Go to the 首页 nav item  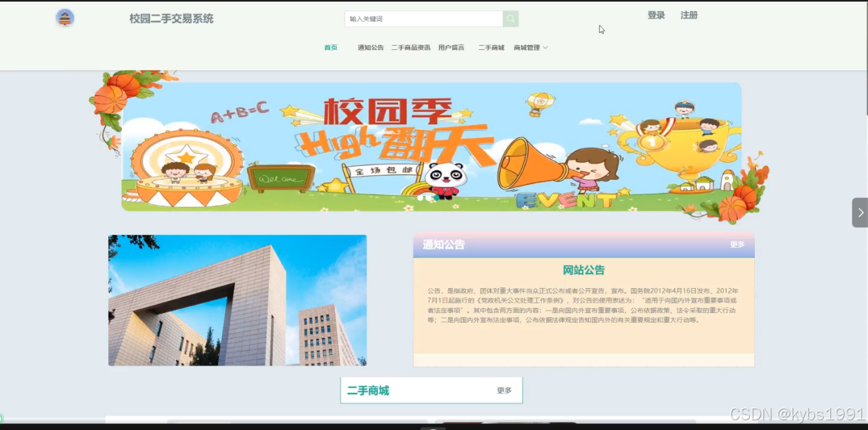point(331,48)
